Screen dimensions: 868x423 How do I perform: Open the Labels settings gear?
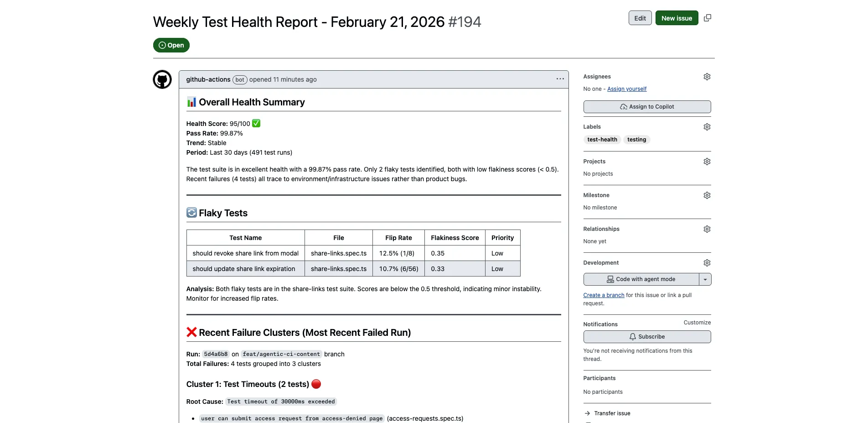click(x=707, y=127)
